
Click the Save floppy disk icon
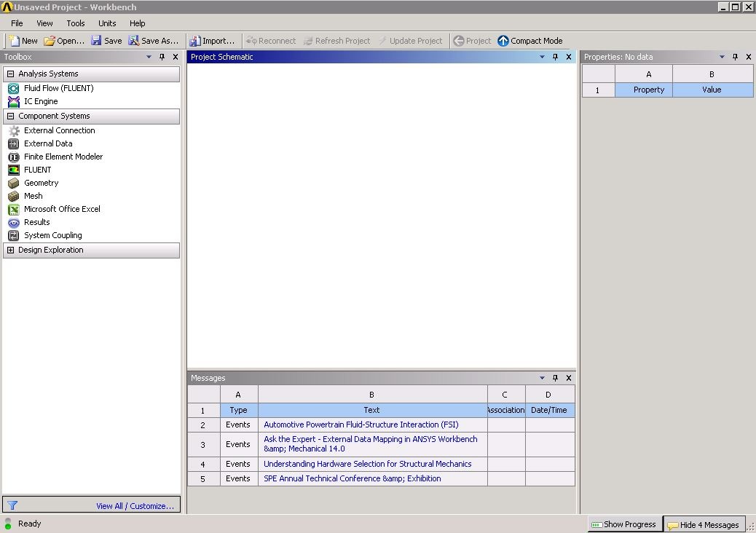coord(96,41)
